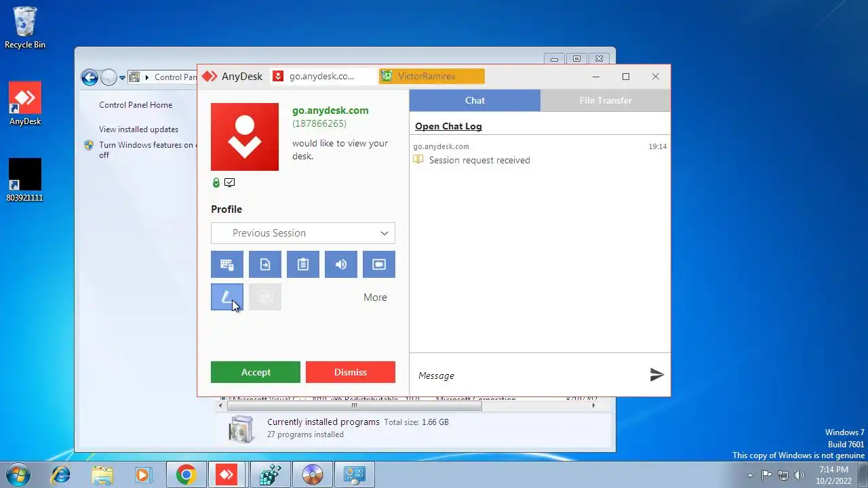868x488 pixels.
Task: Click the AnyDesk logo tab in title bar
Action: 233,77
